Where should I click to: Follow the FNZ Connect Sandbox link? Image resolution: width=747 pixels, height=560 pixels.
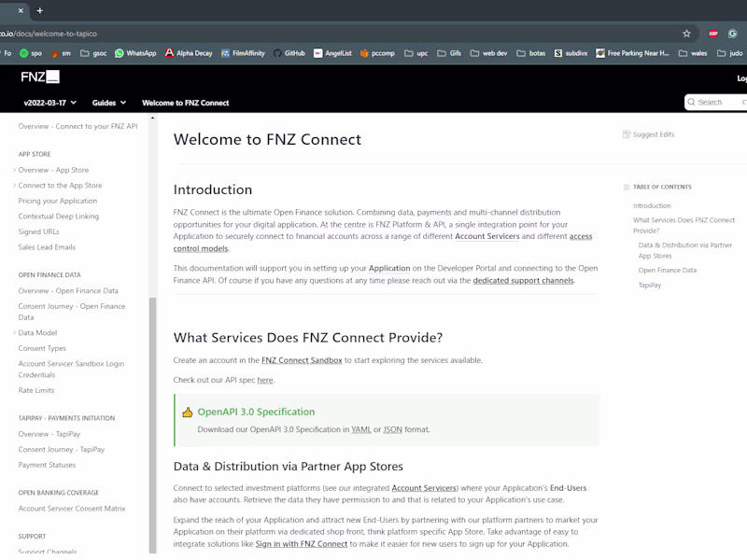click(302, 360)
